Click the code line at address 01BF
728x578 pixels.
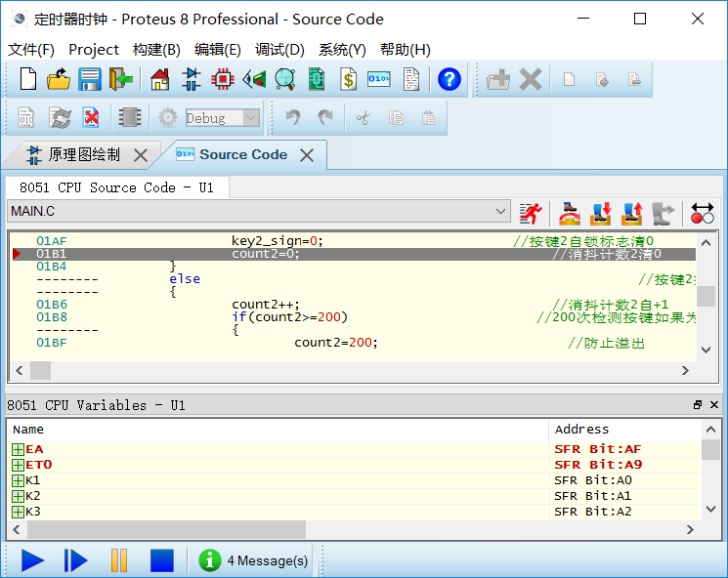pos(353,343)
